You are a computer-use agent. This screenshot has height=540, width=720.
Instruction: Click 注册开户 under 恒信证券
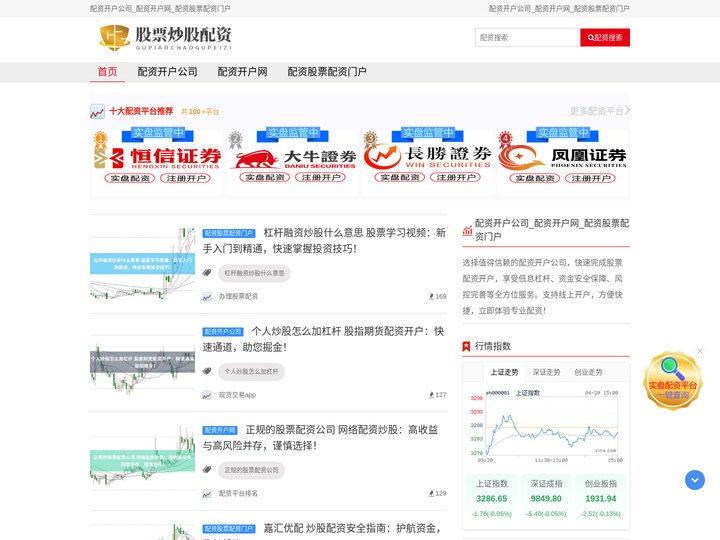coord(186,178)
